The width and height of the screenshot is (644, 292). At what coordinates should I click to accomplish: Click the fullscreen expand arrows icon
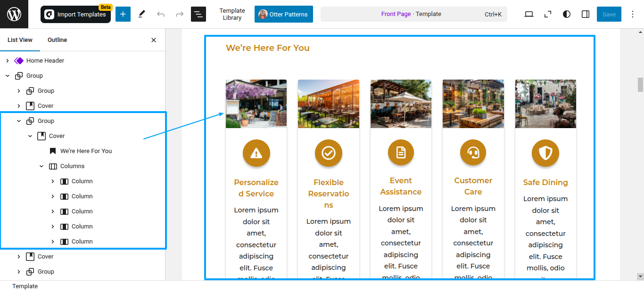click(548, 14)
